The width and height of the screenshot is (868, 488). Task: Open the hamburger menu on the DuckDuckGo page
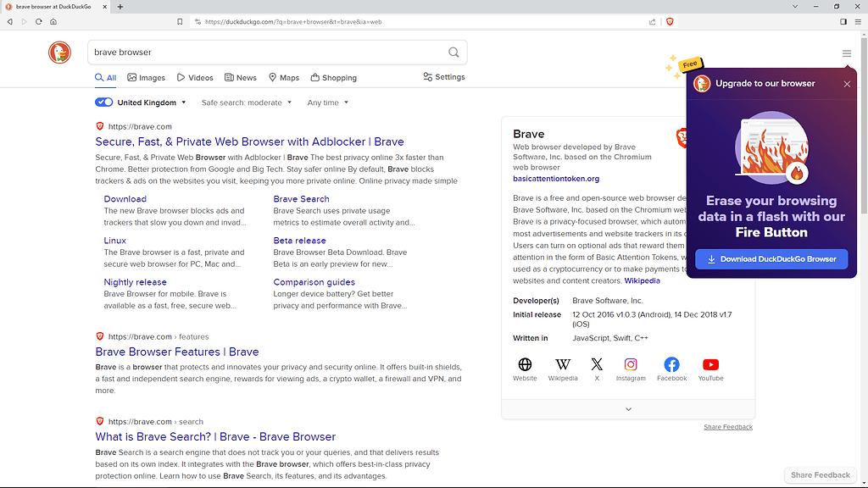(847, 53)
